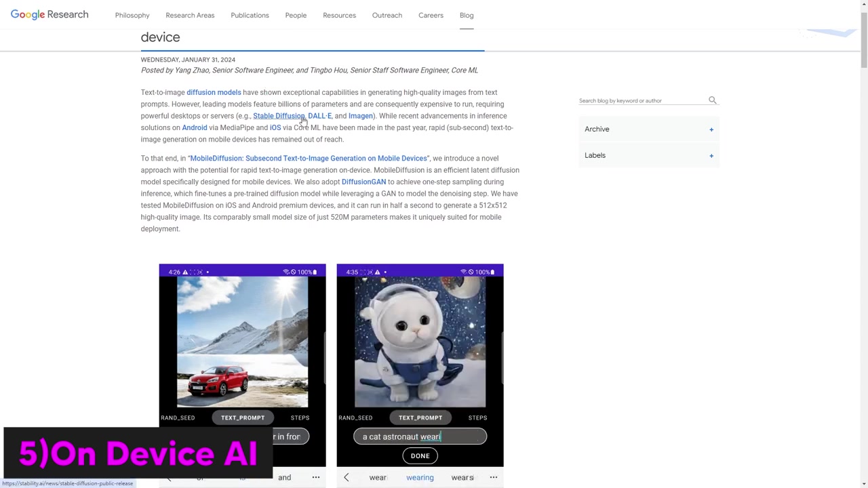Tap STEPS in the left phone demo
The height and width of the screenshot is (488, 868).
point(300,418)
